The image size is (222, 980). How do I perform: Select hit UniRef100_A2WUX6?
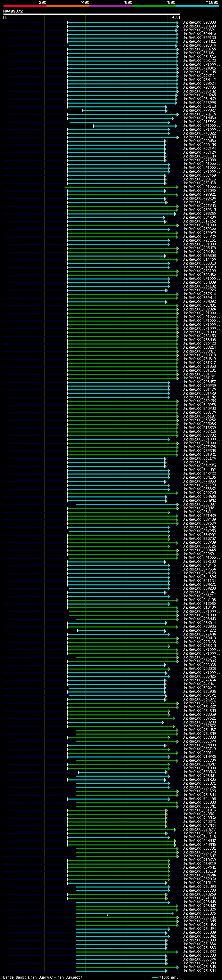[199, 68]
